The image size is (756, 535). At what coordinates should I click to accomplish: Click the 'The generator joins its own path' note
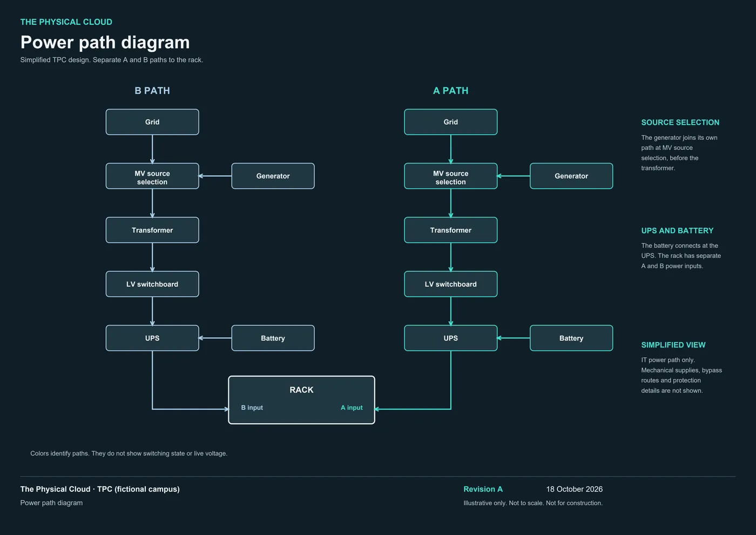pos(679,153)
